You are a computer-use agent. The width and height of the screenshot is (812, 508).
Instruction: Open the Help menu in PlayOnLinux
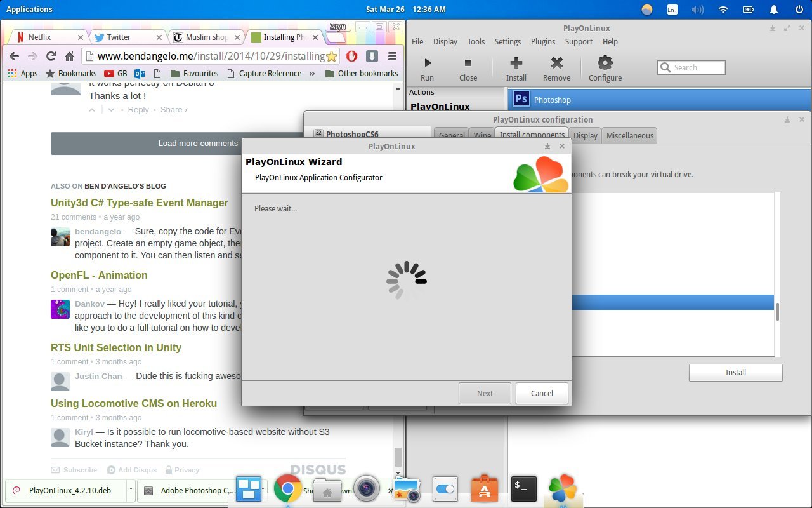(610, 41)
